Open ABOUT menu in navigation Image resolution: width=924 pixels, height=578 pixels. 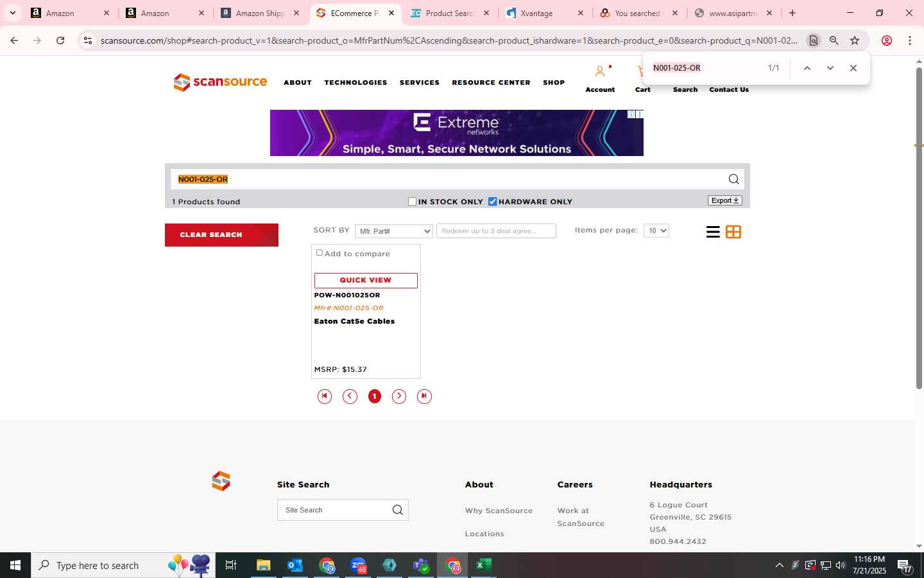(298, 83)
